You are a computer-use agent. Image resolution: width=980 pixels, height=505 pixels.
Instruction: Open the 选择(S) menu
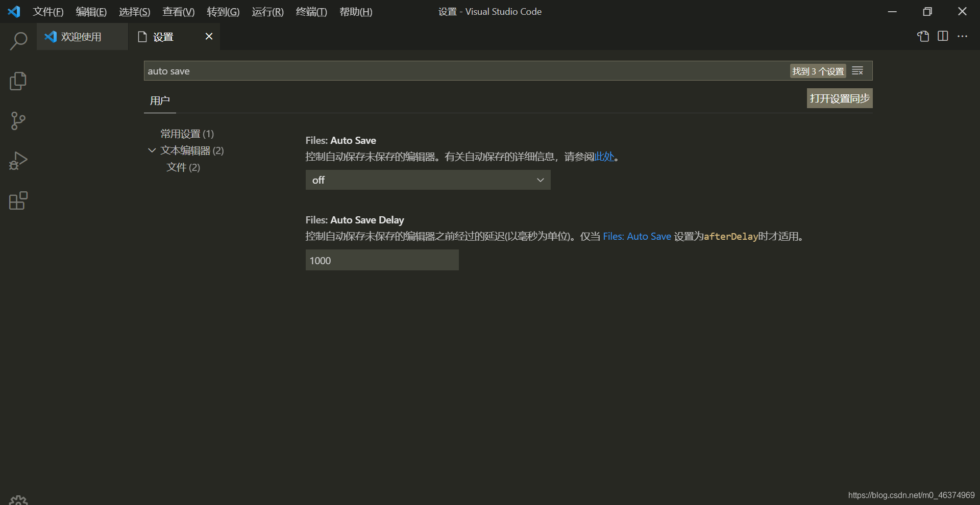[134, 12]
